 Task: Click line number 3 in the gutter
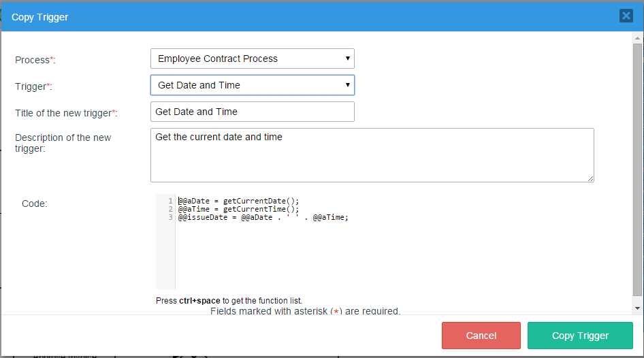coord(170,218)
